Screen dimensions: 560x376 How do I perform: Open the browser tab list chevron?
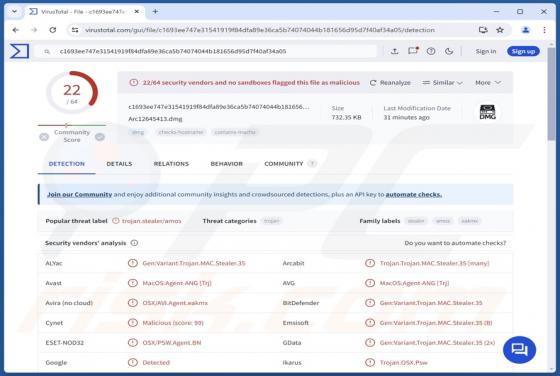point(14,11)
